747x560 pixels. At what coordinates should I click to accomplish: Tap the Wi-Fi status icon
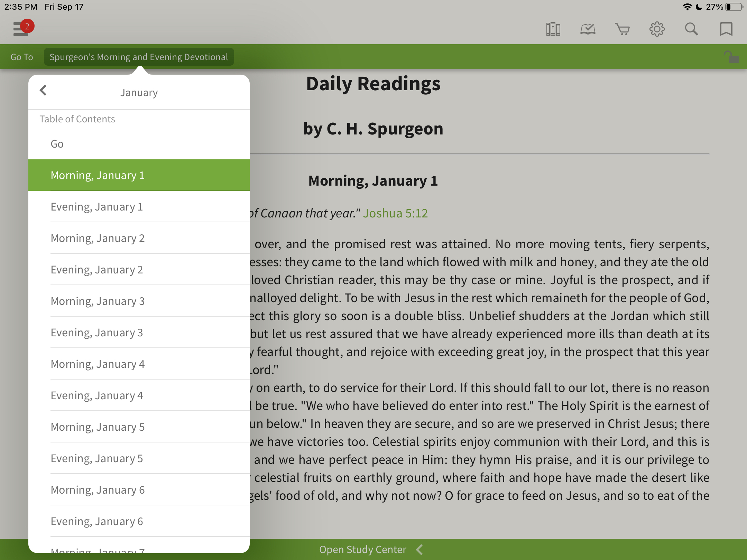pos(687,7)
